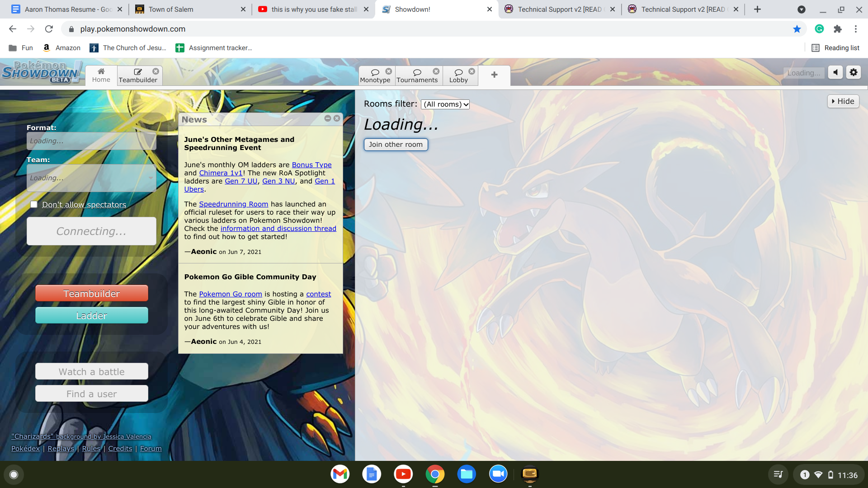Open the Credits footer link
This screenshot has height=488, width=868.
click(120, 449)
